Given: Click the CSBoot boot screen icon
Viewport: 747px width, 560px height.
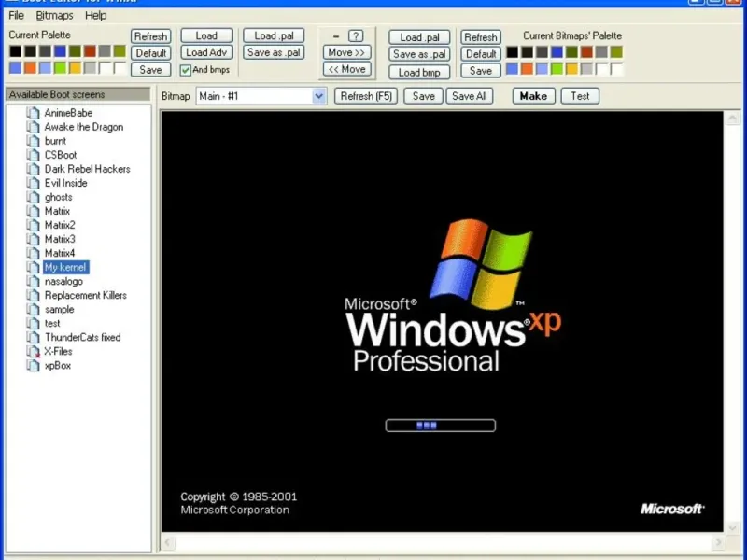Looking at the screenshot, I should (33, 155).
